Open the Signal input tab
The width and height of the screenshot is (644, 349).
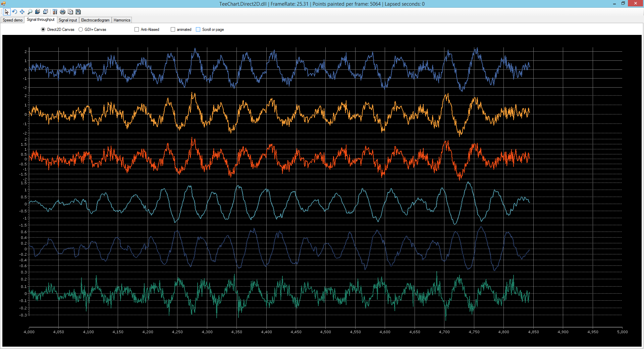click(x=68, y=20)
